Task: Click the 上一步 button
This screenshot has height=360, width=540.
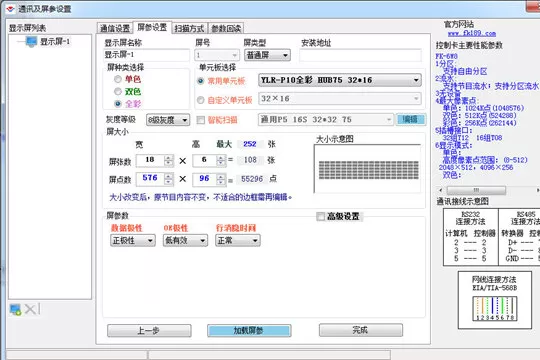Action: (149, 331)
